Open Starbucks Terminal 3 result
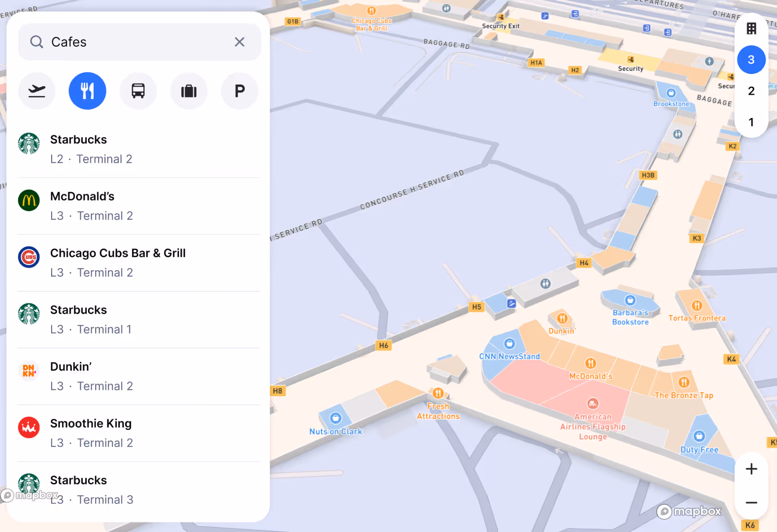Screen dimensions: 777x532 click(138, 490)
